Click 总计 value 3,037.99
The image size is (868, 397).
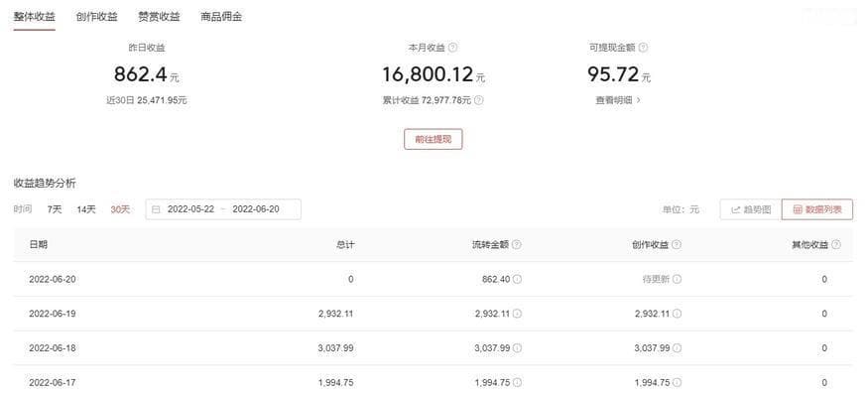coord(336,348)
